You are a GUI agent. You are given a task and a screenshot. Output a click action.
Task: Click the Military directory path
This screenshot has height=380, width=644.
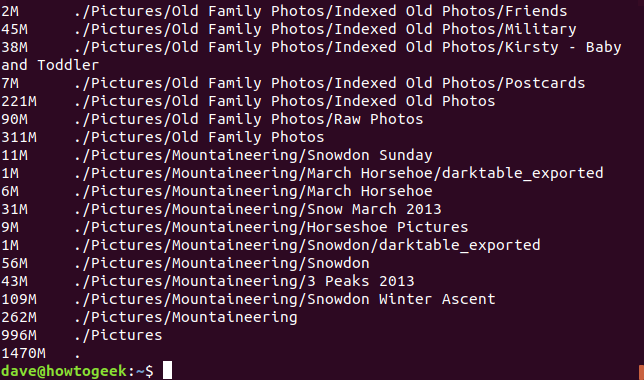325,29
